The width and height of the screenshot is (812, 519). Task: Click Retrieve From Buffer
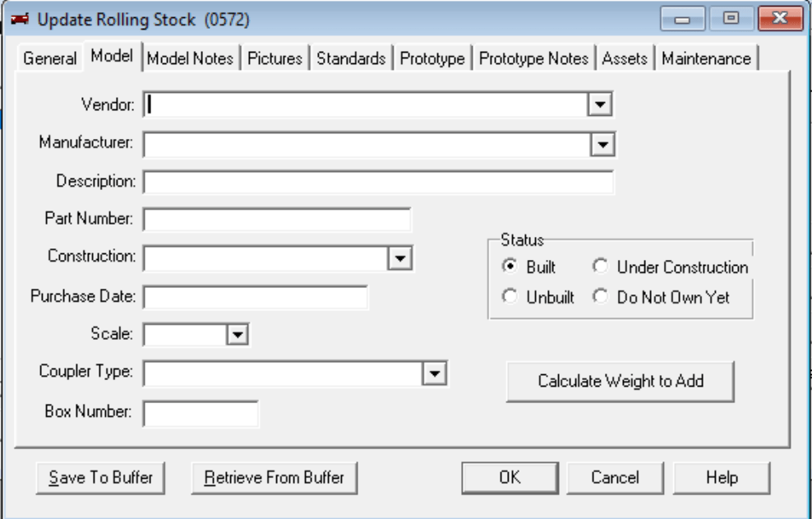(274, 477)
